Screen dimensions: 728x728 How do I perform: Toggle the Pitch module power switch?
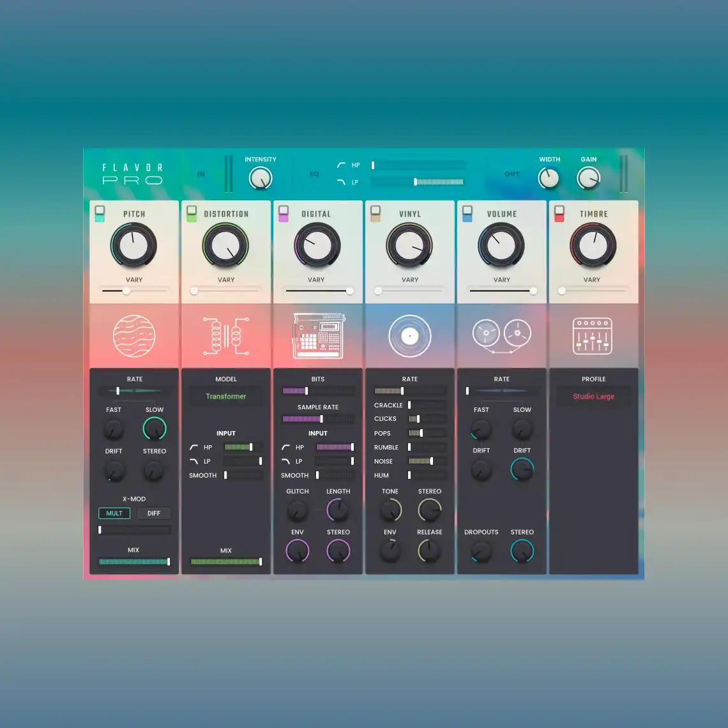(100, 214)
